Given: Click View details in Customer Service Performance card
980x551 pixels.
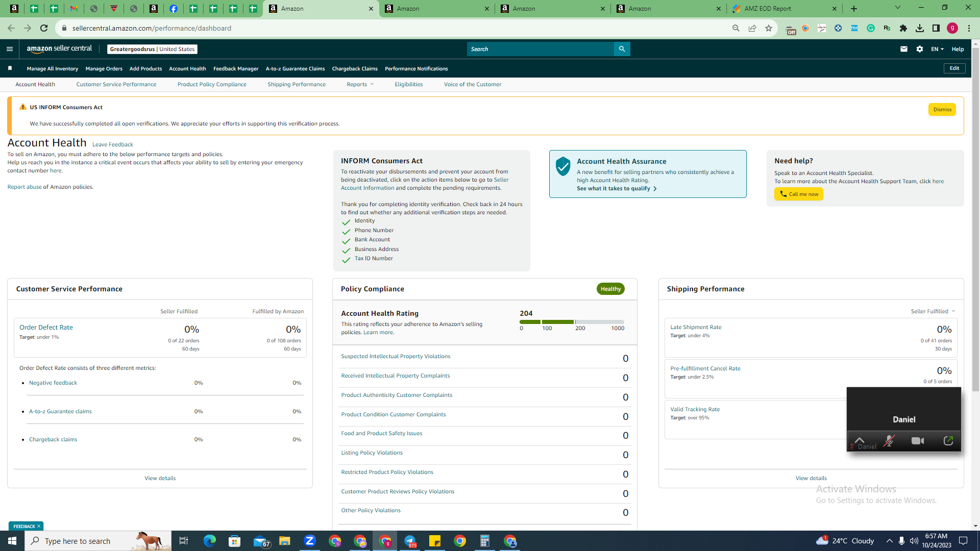Looking at the screenshot, I should coord(160,478).
